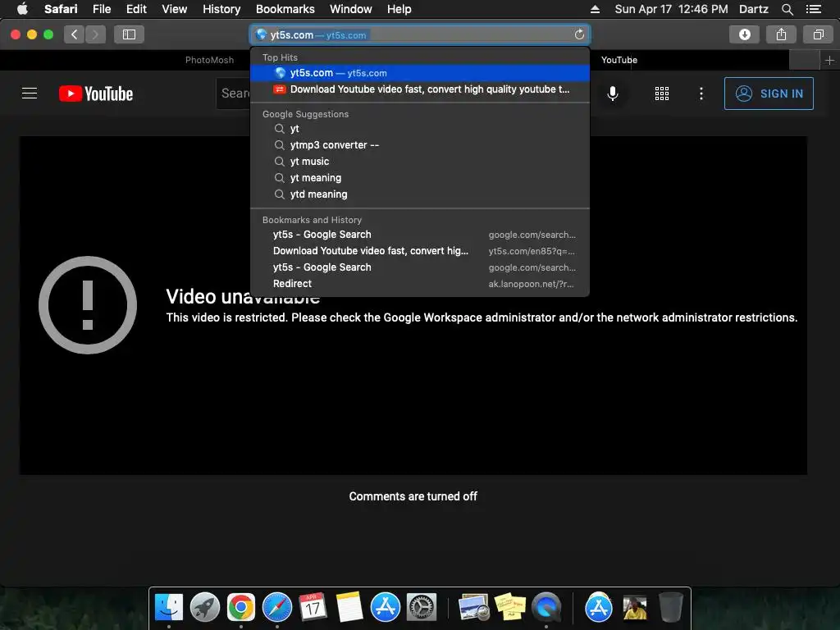This screenshot has width=840, height=630.
Task: Open the History menu
Action: point(221,9)
